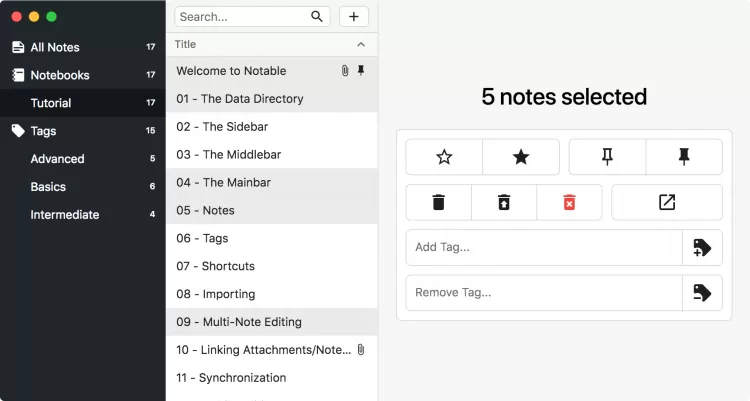The image size is (750, 401).
Task: Move selected notes to trash
Action: click(438, 202)
